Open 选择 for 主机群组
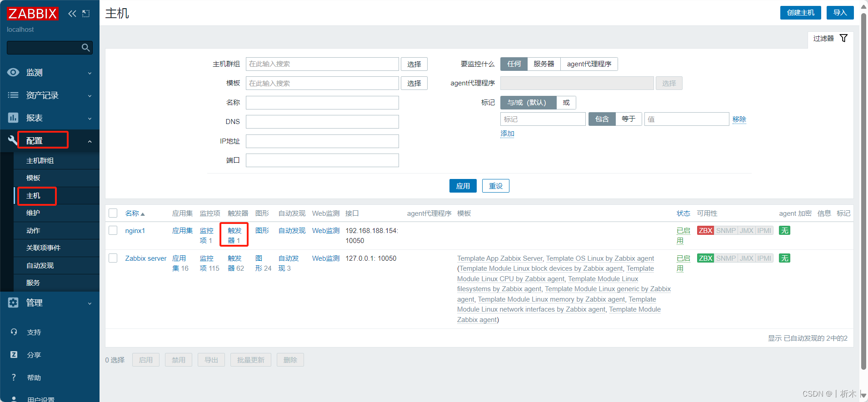The width and height of the screenshot is (868, 402). tap(414, 64)
